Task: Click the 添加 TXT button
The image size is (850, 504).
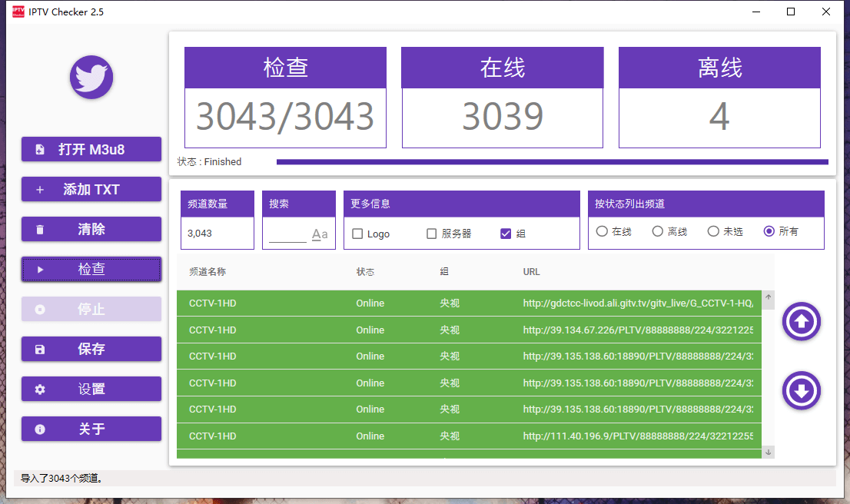Action: click(91, 189)
